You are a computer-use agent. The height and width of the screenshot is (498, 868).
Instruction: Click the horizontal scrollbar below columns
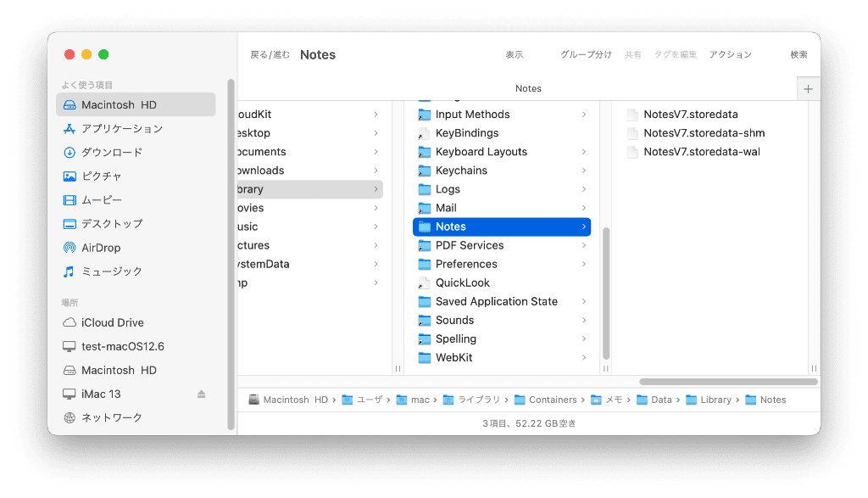(728, 382)
